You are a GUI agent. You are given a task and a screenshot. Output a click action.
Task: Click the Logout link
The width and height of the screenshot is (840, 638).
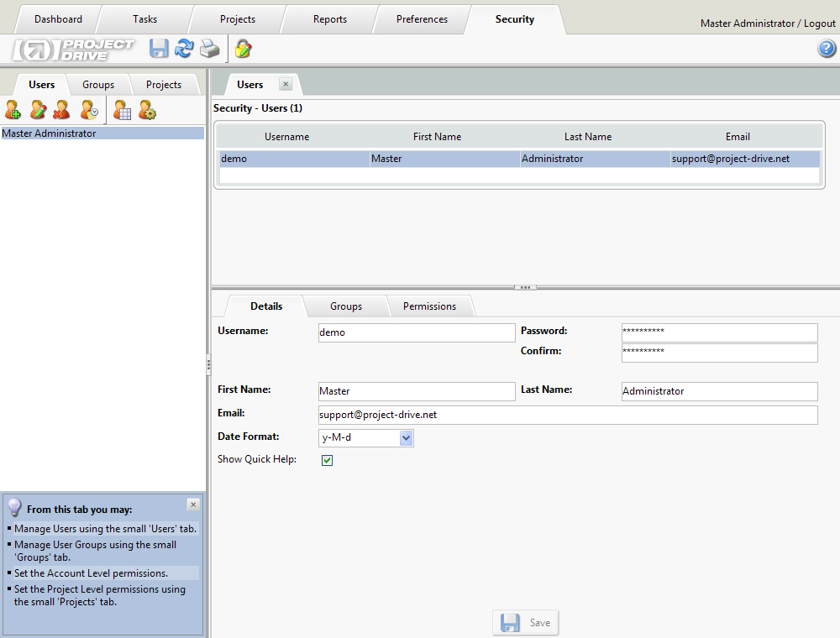(819, 24)
